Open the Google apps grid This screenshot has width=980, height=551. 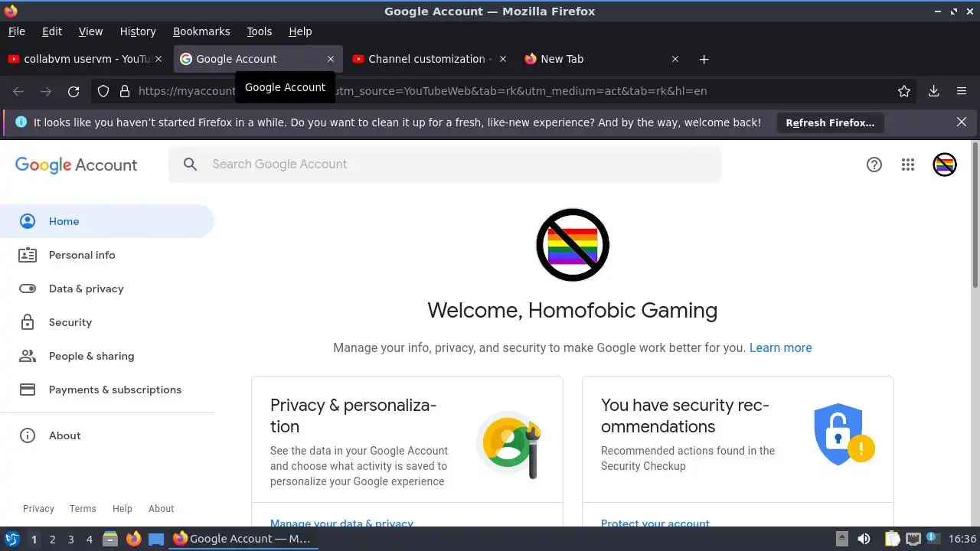click(908, 165)
